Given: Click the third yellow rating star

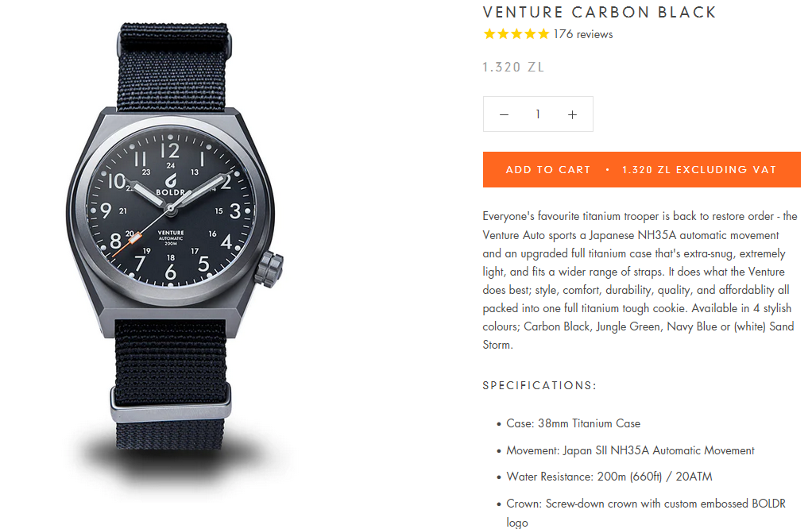Looking at the screenshot, I should tap(516, 34).
